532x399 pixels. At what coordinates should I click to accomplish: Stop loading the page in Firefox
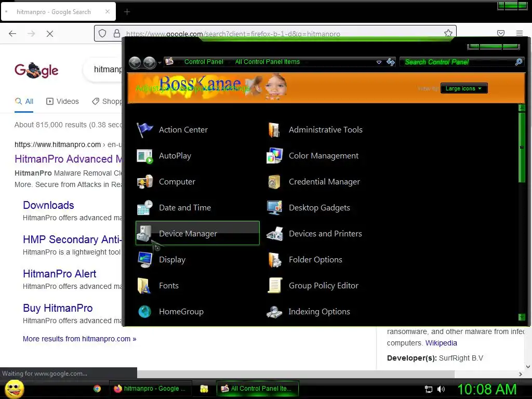[x=49, y=34]
